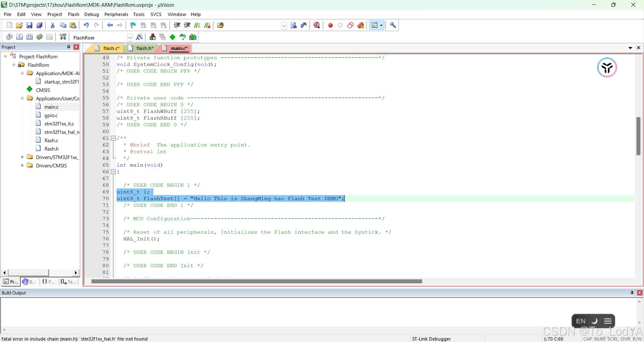644x342 pixels.
Task: Open Manage Project Items icon
Action: click(153, 37)
